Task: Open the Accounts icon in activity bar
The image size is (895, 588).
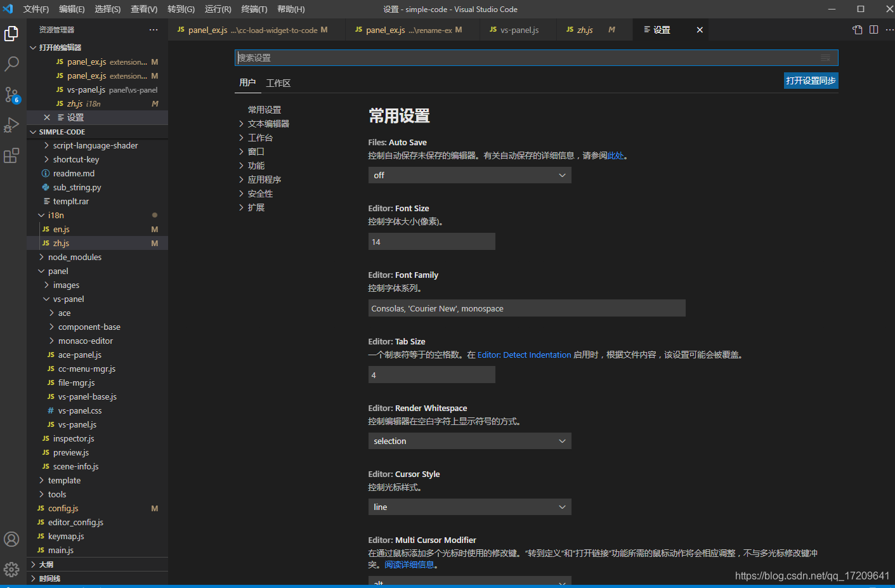Action: coord(11,539)
